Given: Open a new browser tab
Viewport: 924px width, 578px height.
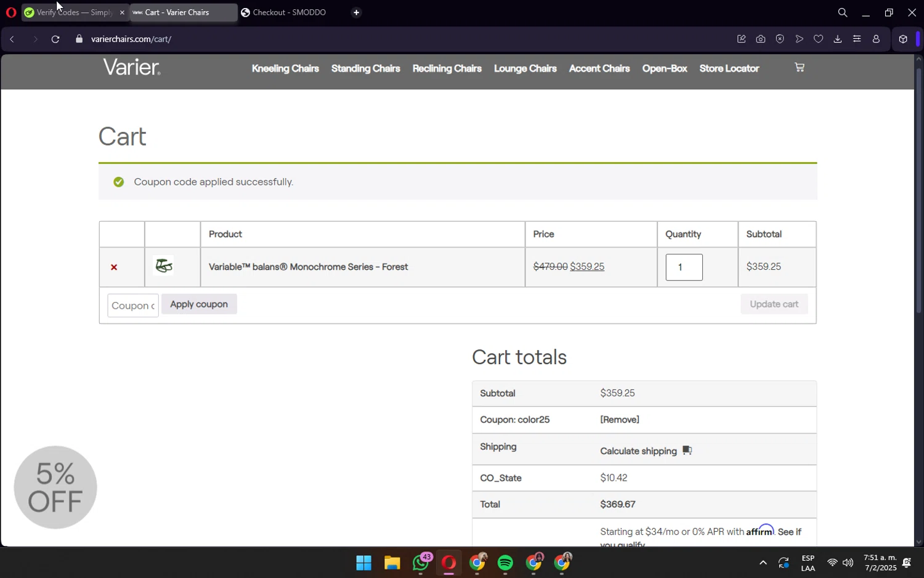Looking at the screenshot, I should click(x=356, y=12).
